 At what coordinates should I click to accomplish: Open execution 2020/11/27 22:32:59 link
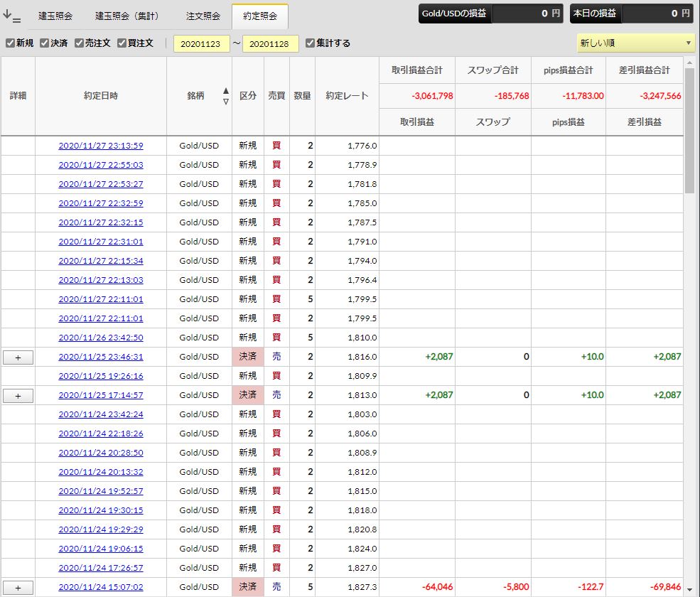click(x=101, y=203)
